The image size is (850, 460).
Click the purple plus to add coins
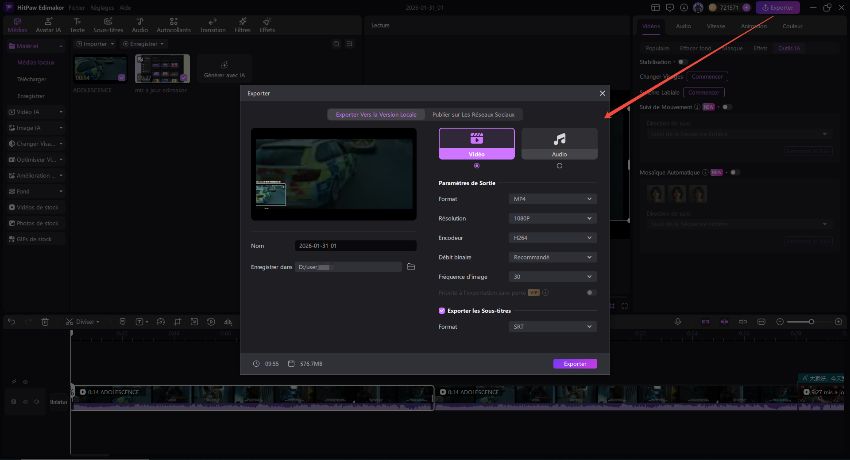point(746,8)
